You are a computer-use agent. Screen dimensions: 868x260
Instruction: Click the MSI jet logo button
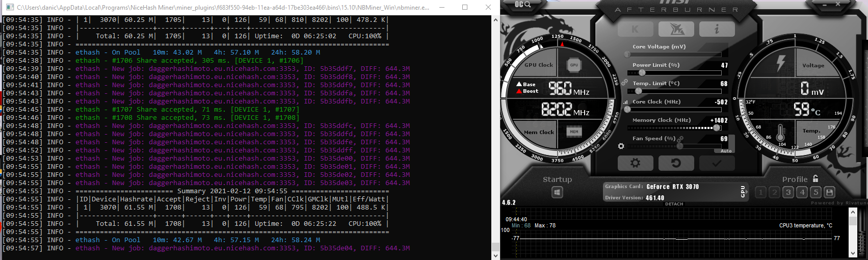[676, 29]
